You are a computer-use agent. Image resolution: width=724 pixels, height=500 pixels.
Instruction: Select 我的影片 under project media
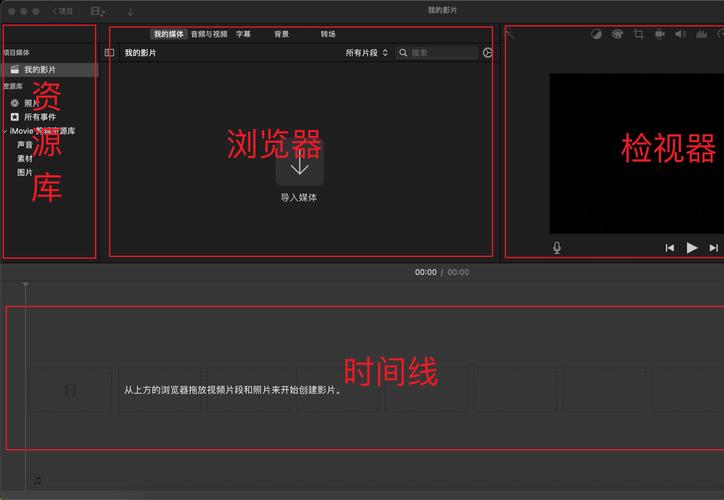(50, 70)
